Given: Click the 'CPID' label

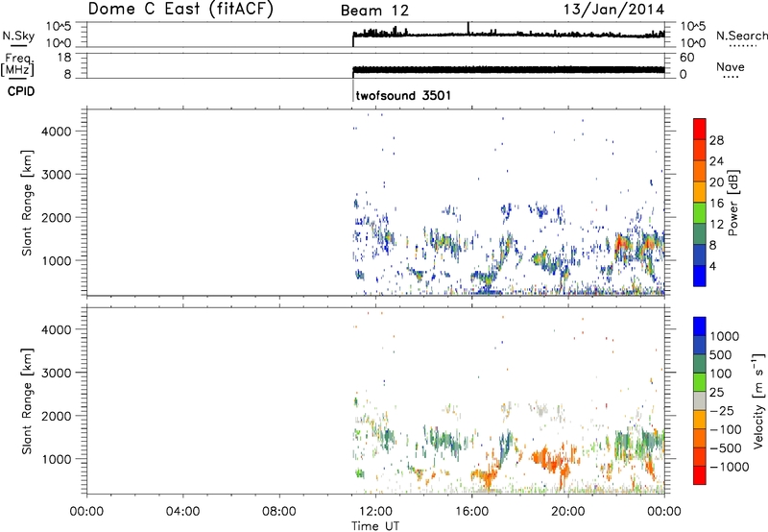Looking at the screenshot, I should [x=21, y=91].
